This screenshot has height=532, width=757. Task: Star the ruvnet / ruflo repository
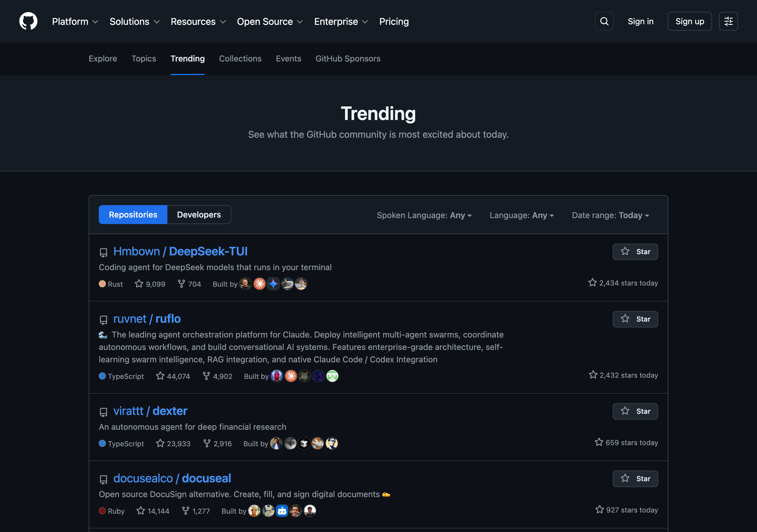coord(635,319)
